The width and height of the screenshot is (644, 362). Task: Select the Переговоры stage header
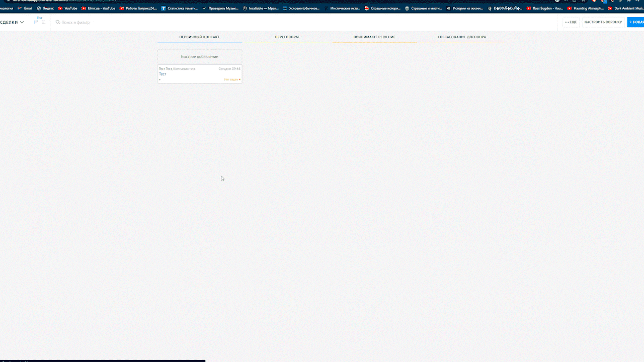pos(287,37)
